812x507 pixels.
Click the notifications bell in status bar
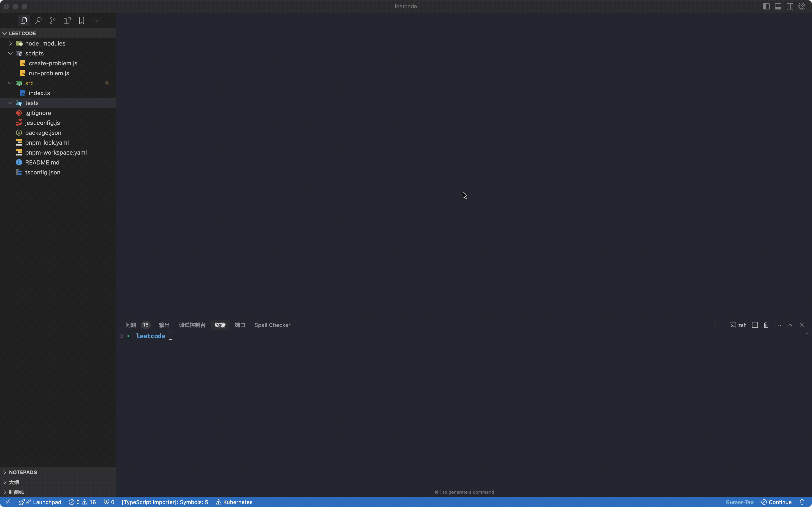click(802, 502)
